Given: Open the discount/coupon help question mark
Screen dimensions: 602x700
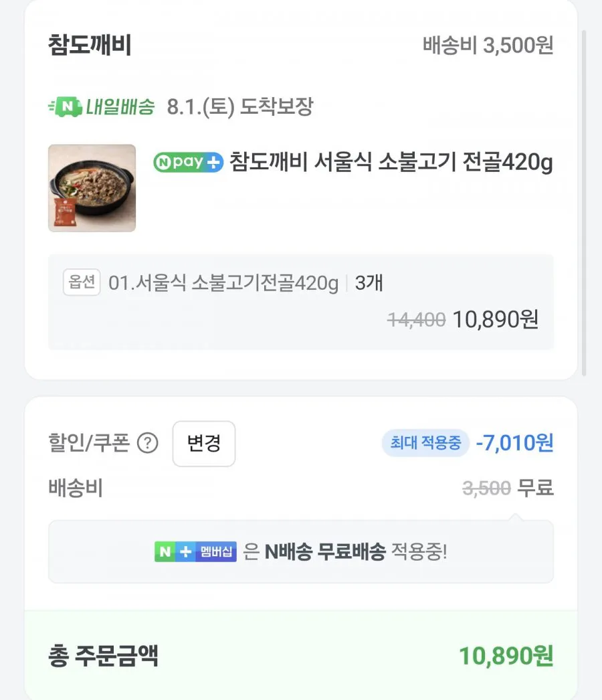Looking at the screenshot, I should coord(147,443).
